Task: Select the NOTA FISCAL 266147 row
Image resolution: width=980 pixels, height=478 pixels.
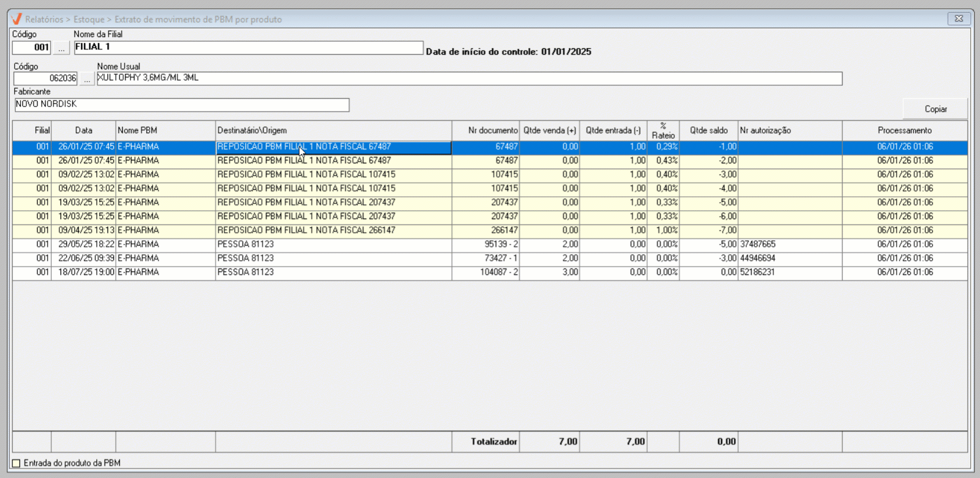Action: pos(306,230)
